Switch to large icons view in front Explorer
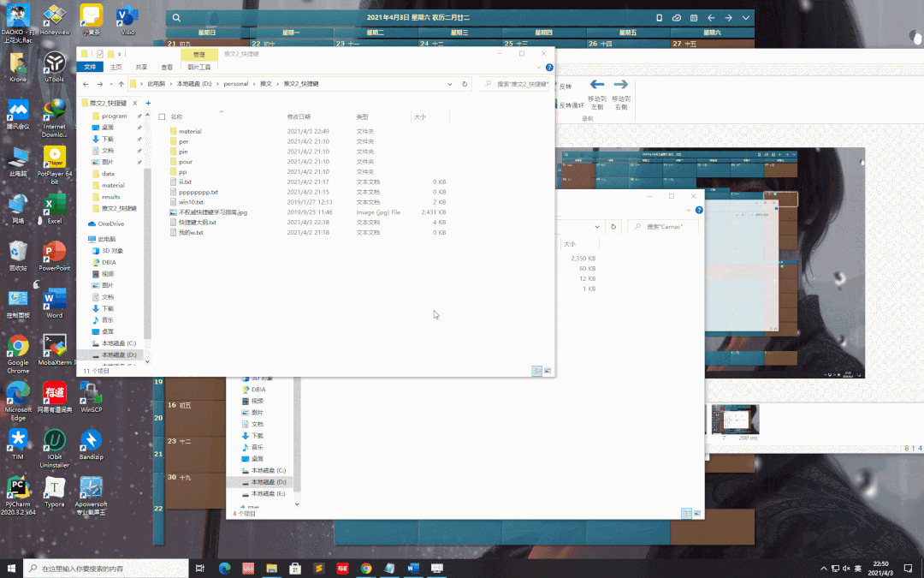The height and width of the screenshot is (578, 924). (548, 371)
